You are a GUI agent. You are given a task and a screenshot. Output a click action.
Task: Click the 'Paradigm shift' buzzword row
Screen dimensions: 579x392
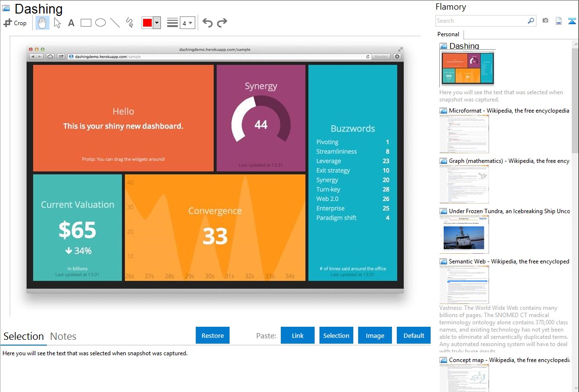pyautogui.click(x=353, y=218)
